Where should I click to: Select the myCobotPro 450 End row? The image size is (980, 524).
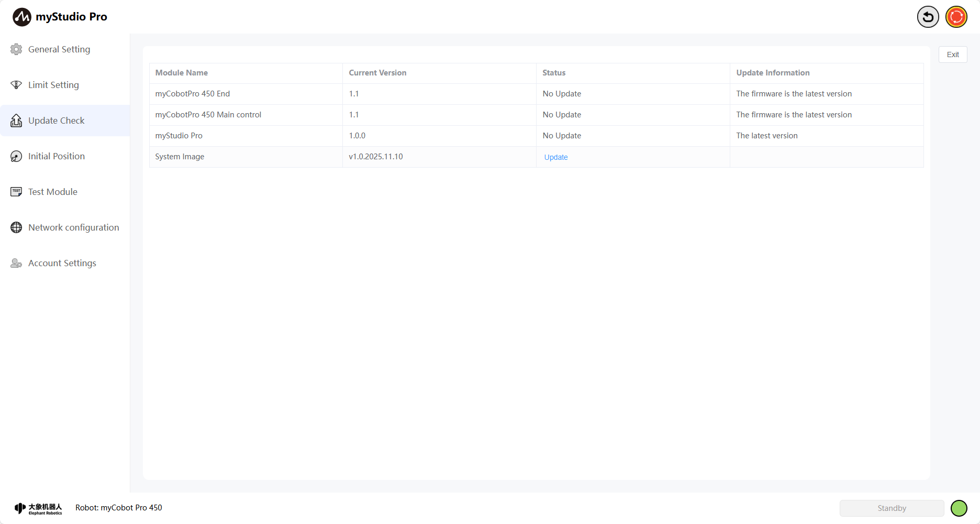193,94
